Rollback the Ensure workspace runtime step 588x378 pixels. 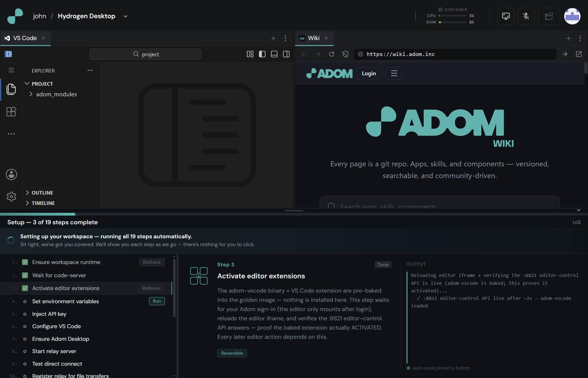point(152,262)
